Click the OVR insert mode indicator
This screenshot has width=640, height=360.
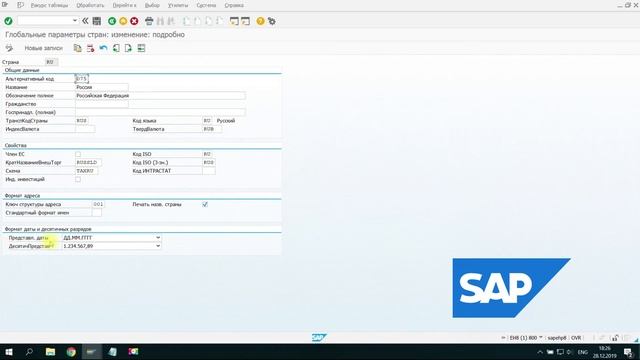576,338
